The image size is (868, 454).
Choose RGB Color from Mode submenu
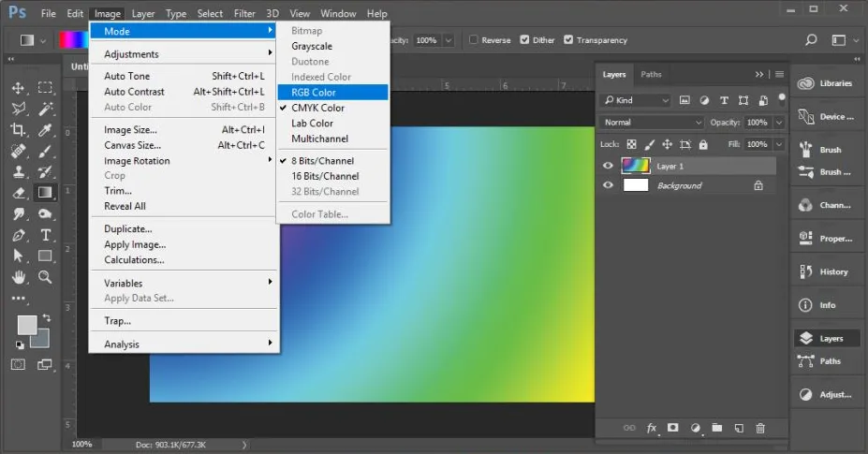[x=314, y=93]
